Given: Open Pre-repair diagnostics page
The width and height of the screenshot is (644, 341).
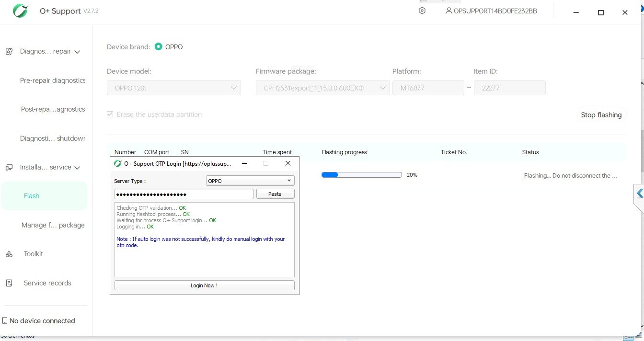Looking at the screenshot, I should [52, 80].
